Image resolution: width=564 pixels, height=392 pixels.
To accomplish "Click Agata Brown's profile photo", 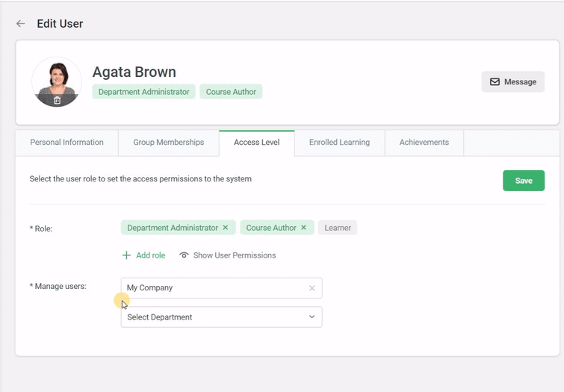I will point(57,78).
